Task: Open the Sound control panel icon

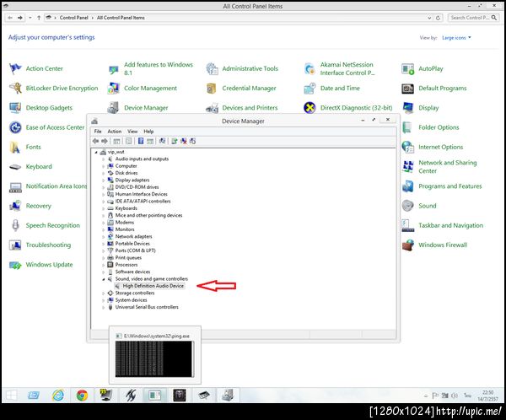Action: pos(408,206)
